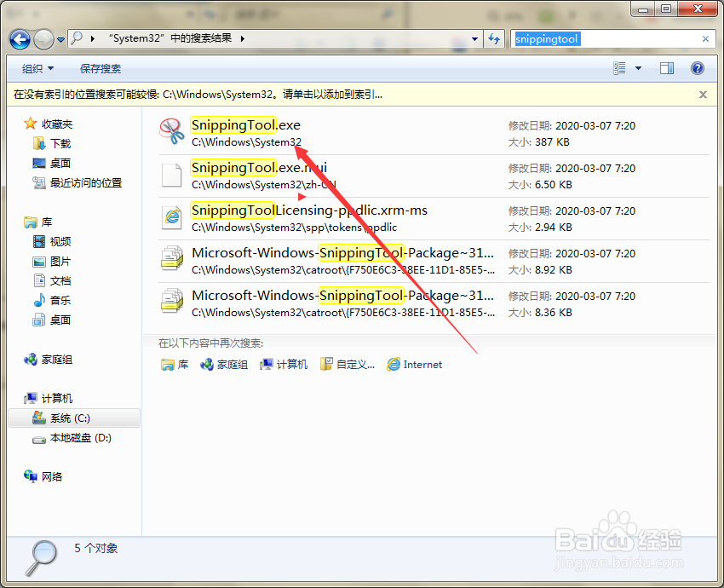This screenshot has width=724, height=588.
Task: Click icon of 8.36 KB package file
Action: (x=172, y=301)
